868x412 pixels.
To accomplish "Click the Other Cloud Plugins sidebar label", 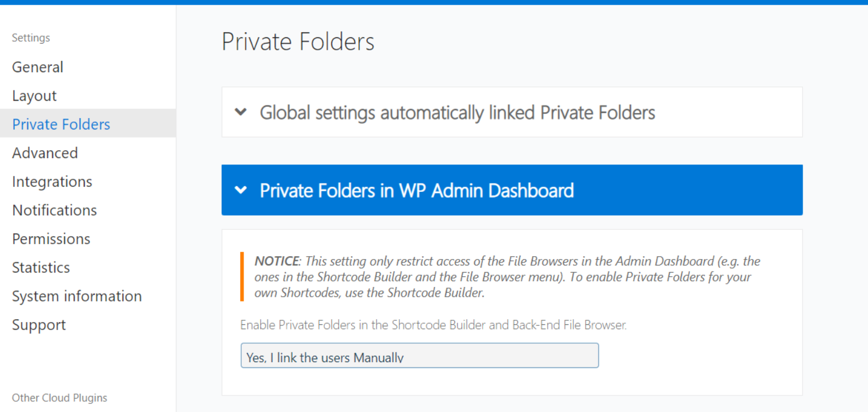I will click(60, 398).
